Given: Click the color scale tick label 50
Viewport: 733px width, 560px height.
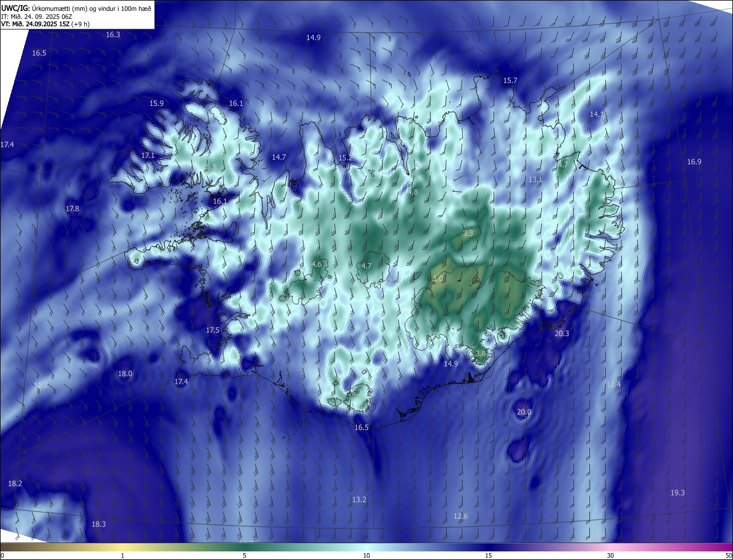Looking at the screenshot, I should pos(728,556).
